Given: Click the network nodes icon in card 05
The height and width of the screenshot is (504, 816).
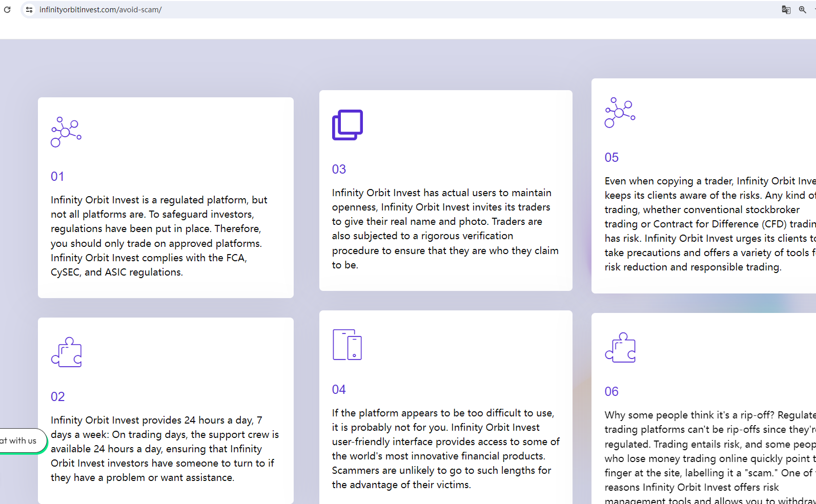Looking at the screenshot, I should tap(620, 113).
